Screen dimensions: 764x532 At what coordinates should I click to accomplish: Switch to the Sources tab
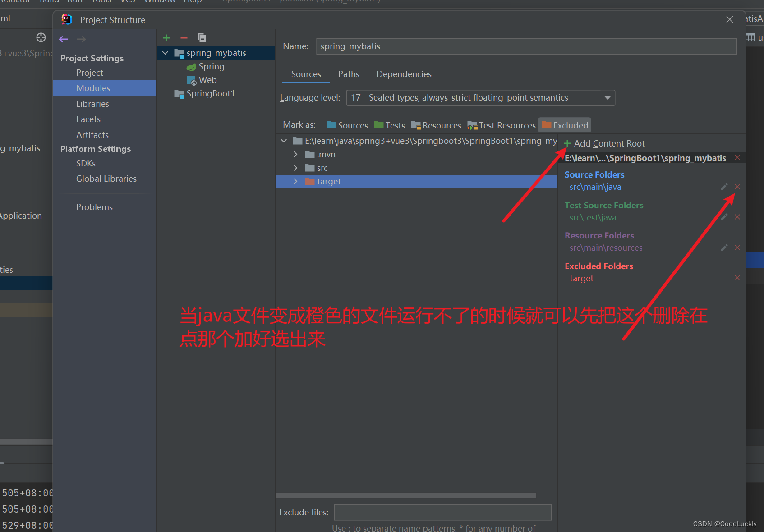pyautogui.click(x=306, y=74)
